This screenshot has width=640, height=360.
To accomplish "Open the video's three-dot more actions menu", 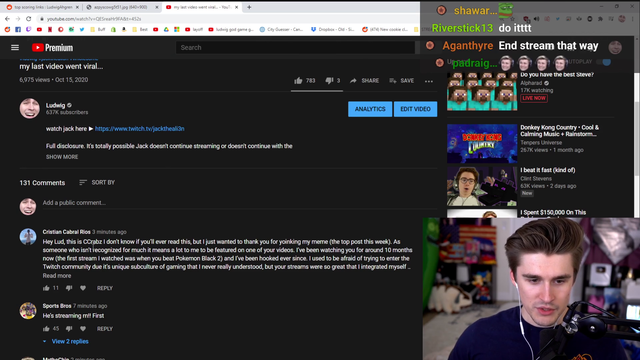I will [429, 81].
